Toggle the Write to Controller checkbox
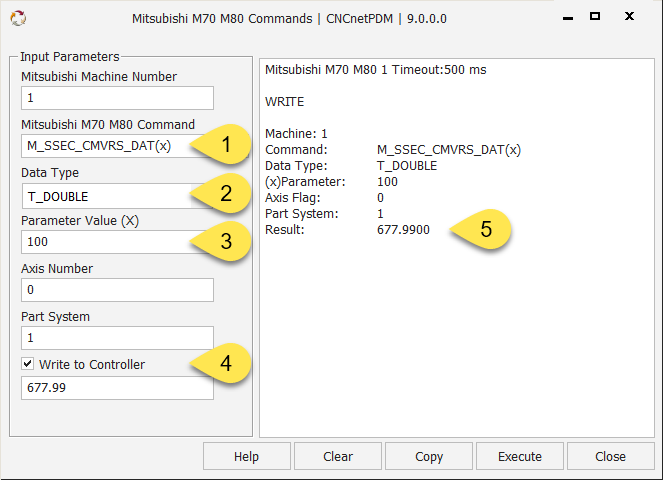 pos(27,364)
